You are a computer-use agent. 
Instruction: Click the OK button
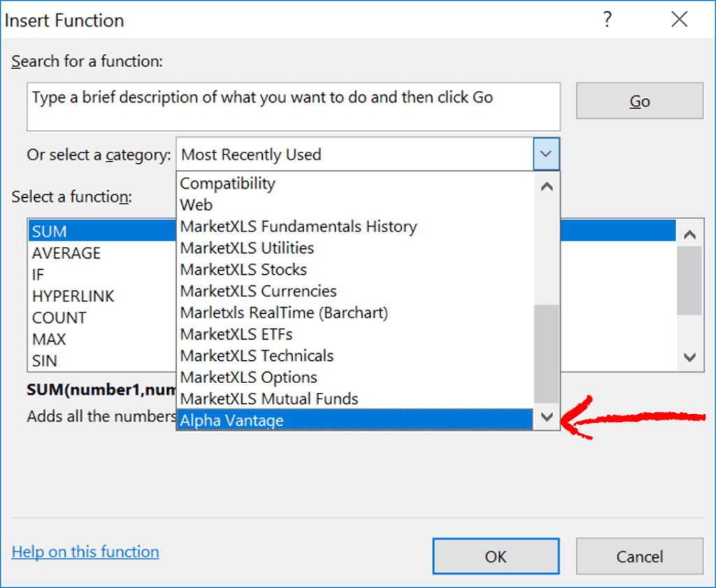(496, 556)
